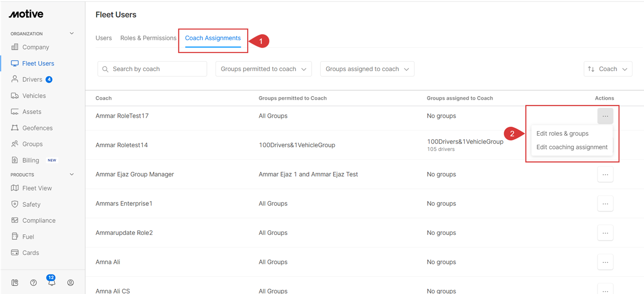Open Groups assigned to coach dropdown
Screen dimensions: 644x294
[x=367, y=69]
